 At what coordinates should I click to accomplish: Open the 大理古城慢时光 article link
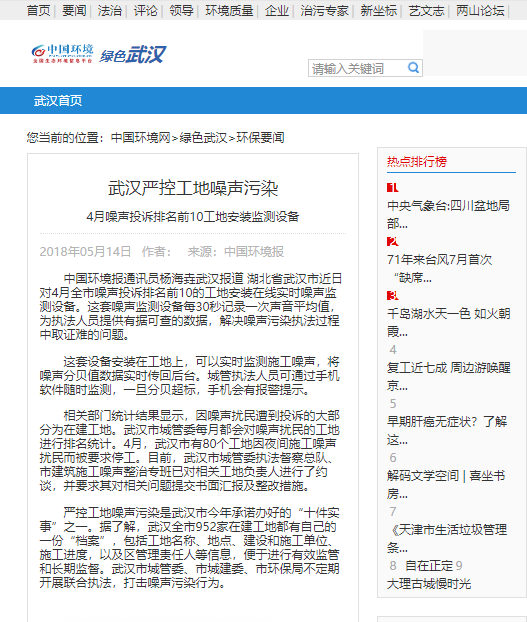[x=429, y=584]
